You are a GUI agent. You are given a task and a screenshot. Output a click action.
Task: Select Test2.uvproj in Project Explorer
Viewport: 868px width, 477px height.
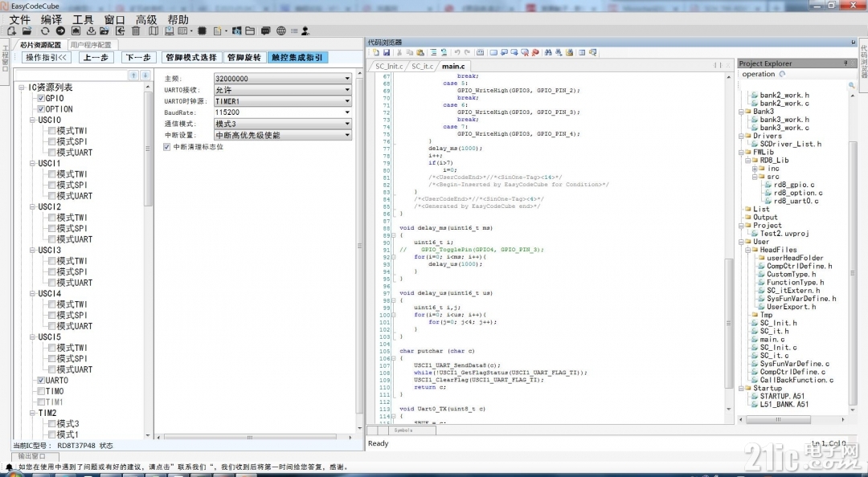click(x=784, y=234)
